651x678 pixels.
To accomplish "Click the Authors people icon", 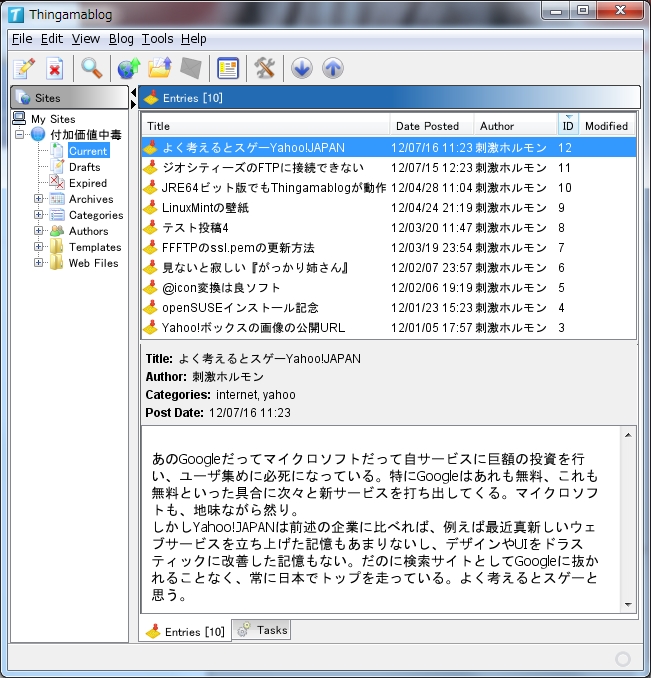I will [x=57, y=231].
